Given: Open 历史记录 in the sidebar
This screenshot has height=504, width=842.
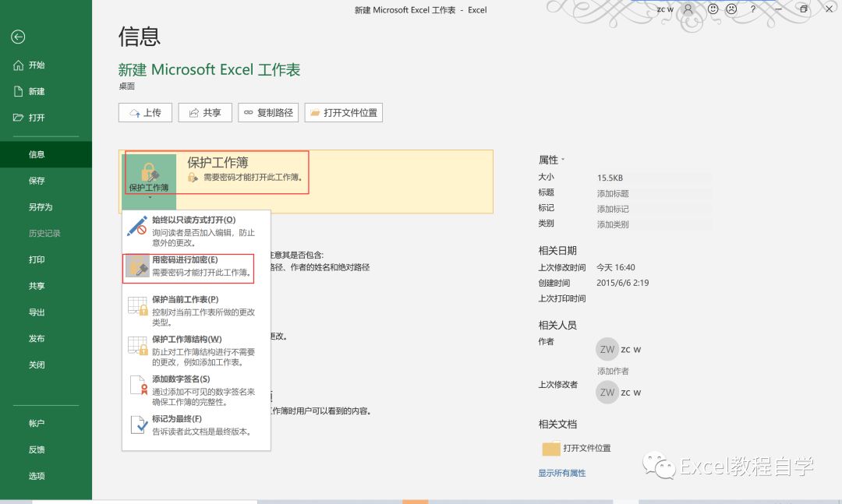Looking at the screenshot, I should 46,234.
